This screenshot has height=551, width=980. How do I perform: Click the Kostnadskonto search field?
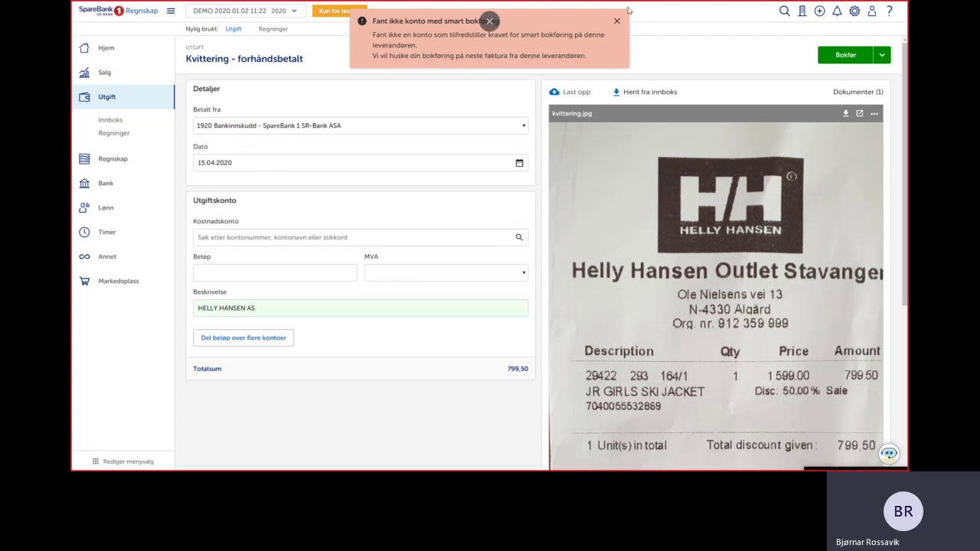click(361, 237)
